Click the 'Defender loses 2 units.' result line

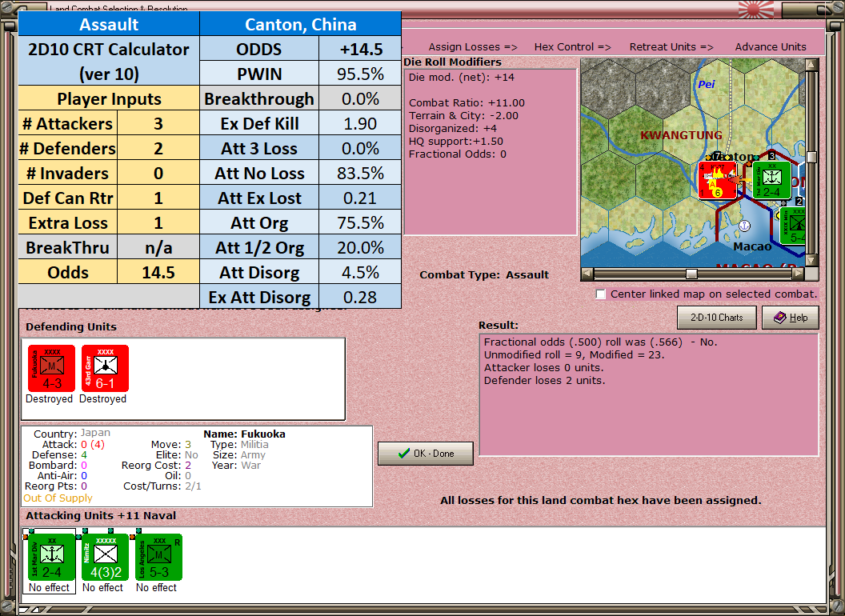tap(544, 381)
